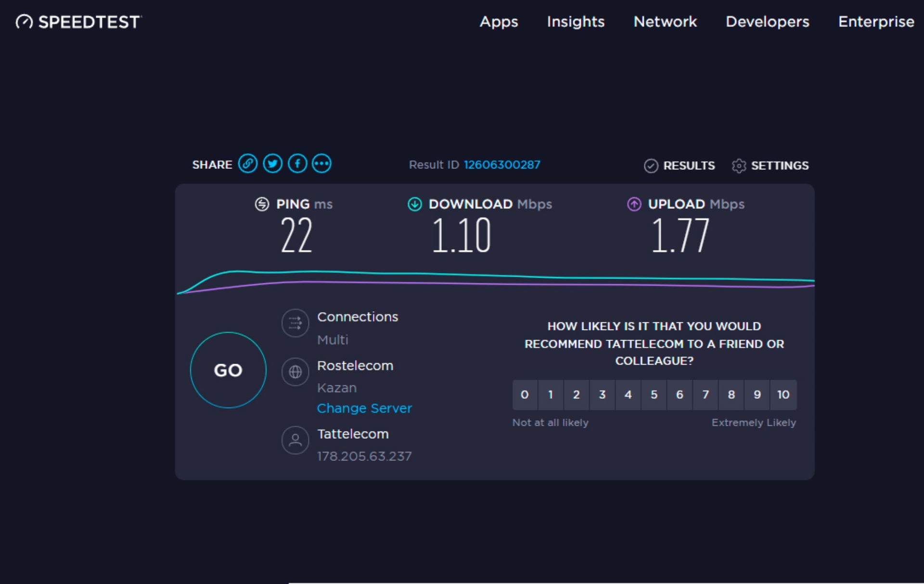
Task: Rate recommendation 0
Action: point(525,394)
